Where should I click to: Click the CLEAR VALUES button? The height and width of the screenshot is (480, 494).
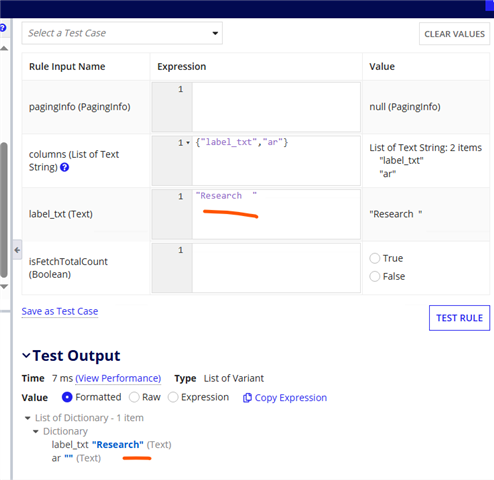(454, 34)
